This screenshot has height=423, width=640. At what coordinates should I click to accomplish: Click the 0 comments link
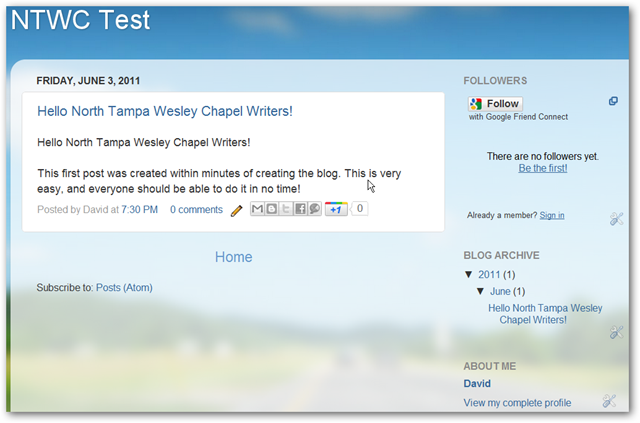point(196,210)
